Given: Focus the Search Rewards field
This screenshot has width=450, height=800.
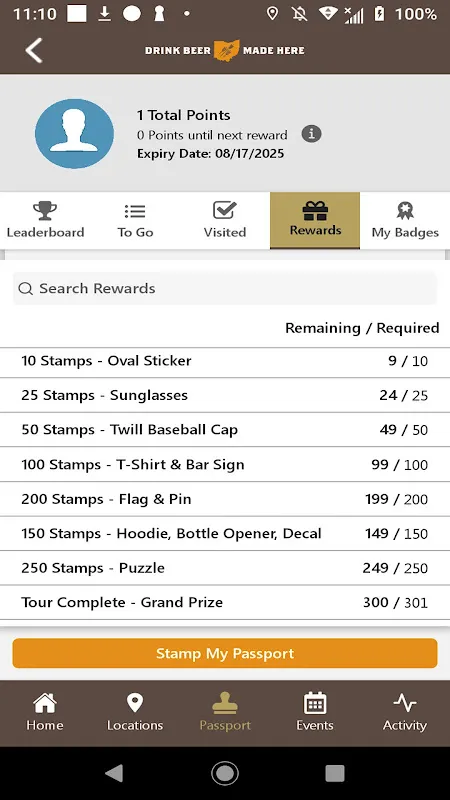Looking at the screenshot, I should 225,288.
